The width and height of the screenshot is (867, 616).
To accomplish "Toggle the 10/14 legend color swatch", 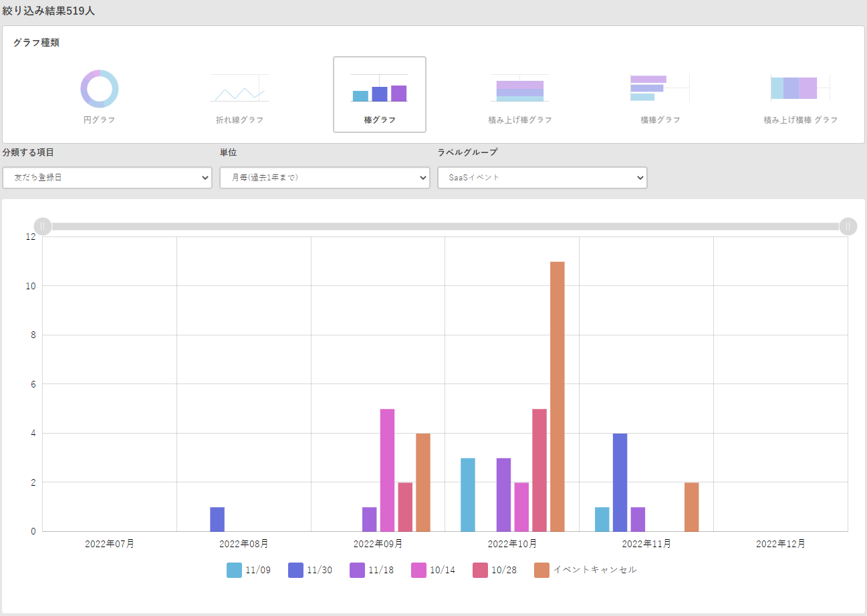I will coord(419,570).
